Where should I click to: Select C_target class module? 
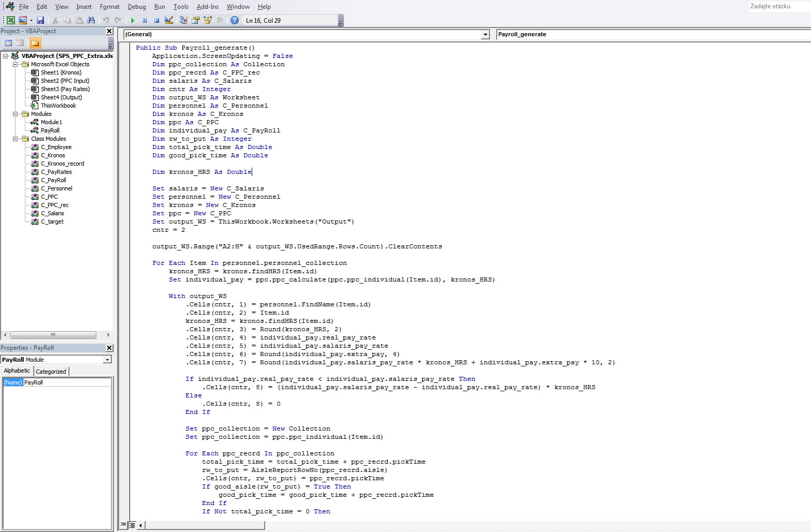coord(52,221)
